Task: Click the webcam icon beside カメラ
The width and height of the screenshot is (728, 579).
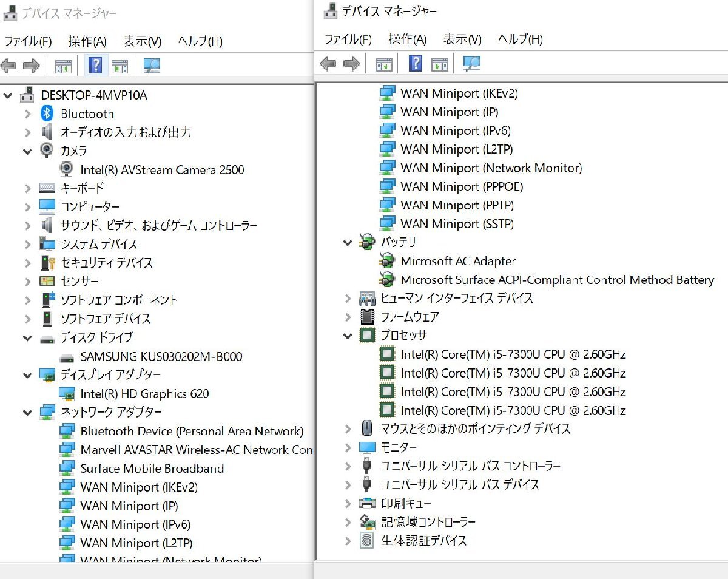Action: coord(47,150)
